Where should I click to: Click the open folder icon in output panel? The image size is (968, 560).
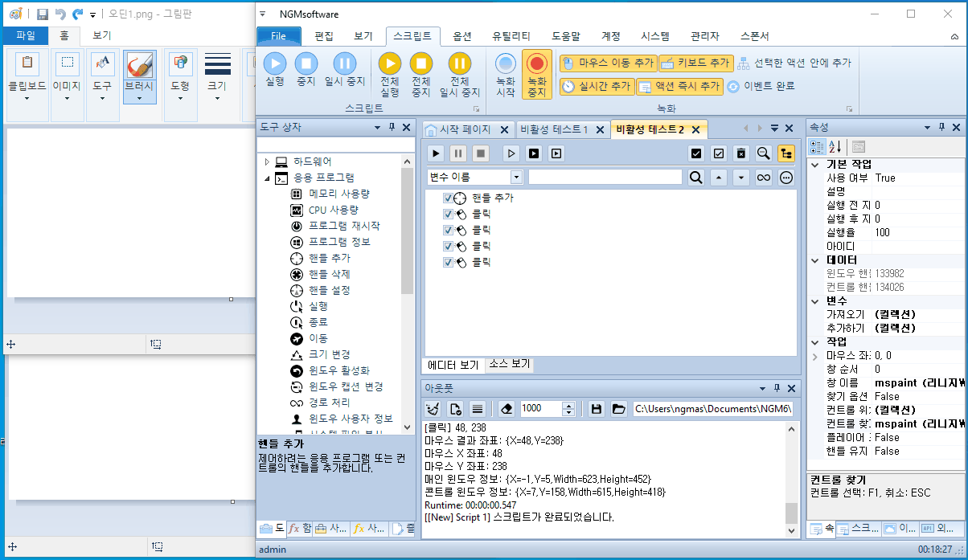(618, 409)
